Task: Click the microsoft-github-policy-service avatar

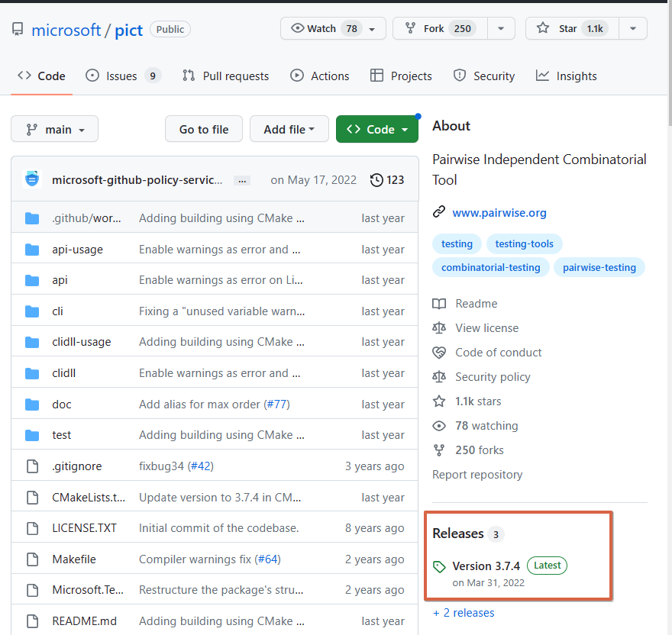Action: 32,179
